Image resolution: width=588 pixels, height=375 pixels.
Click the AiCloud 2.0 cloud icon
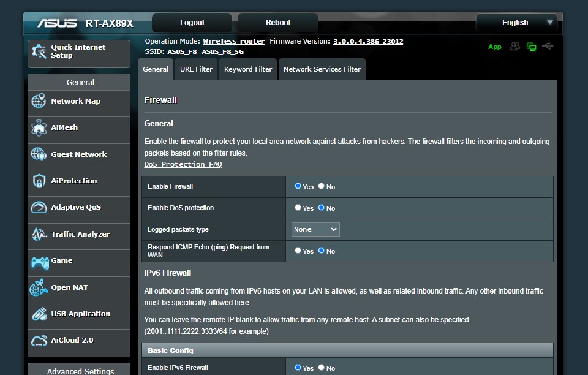point(39,340)
